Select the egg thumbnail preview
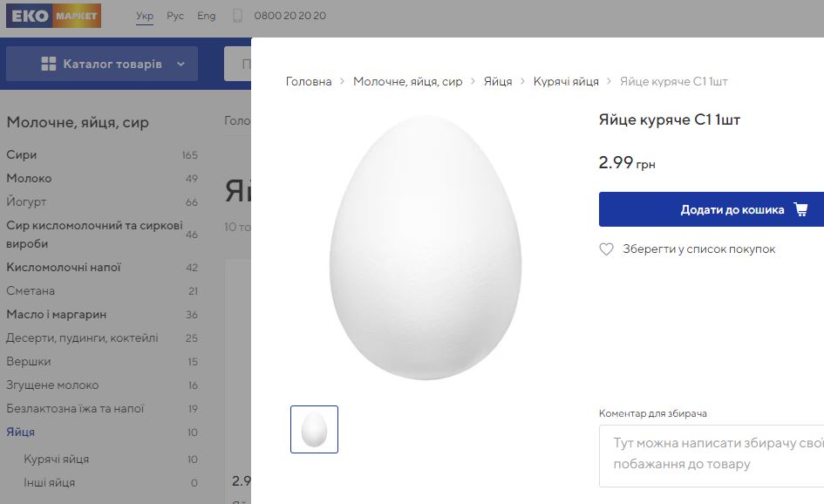Screen dimensions: 824x504 [x=314, y=429]
